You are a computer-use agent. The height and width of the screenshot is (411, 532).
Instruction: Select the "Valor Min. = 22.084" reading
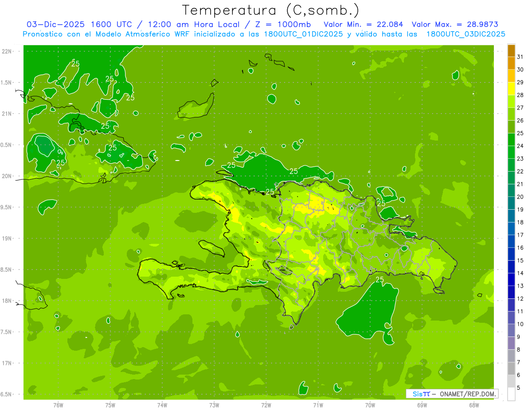[364, 24]
